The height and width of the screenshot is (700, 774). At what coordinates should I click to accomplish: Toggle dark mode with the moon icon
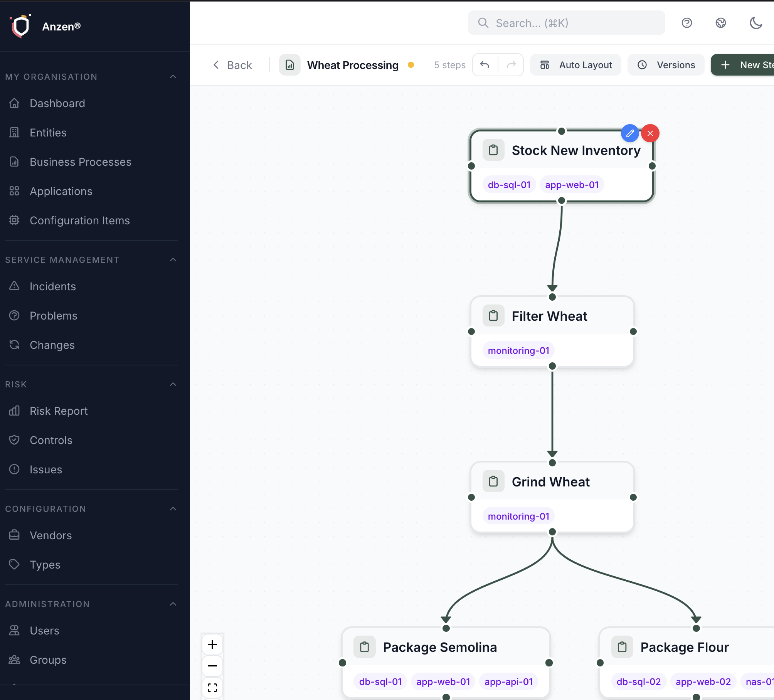point(756,23)
